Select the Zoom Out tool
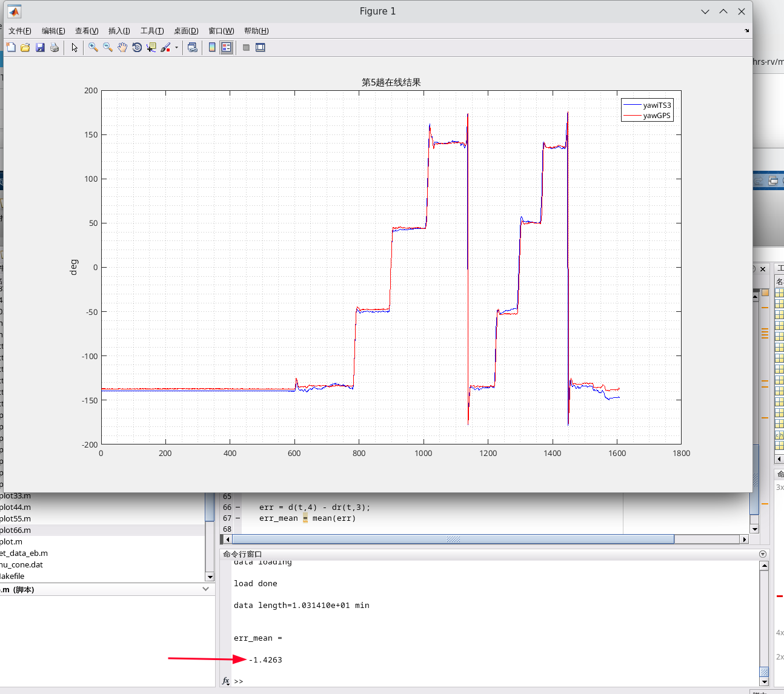Screen dimensions: 784x694 (x=108, y=47)
